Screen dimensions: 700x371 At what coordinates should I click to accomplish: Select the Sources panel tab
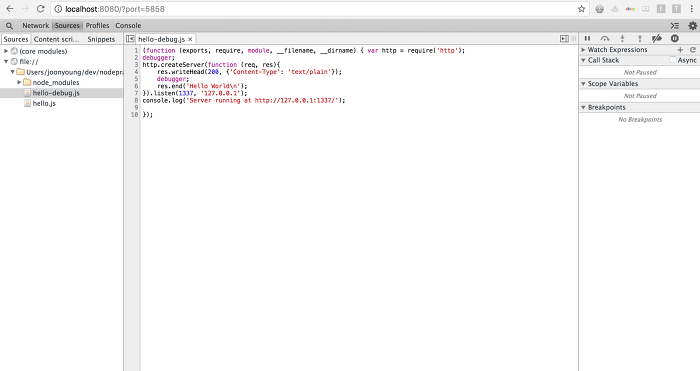67,26
